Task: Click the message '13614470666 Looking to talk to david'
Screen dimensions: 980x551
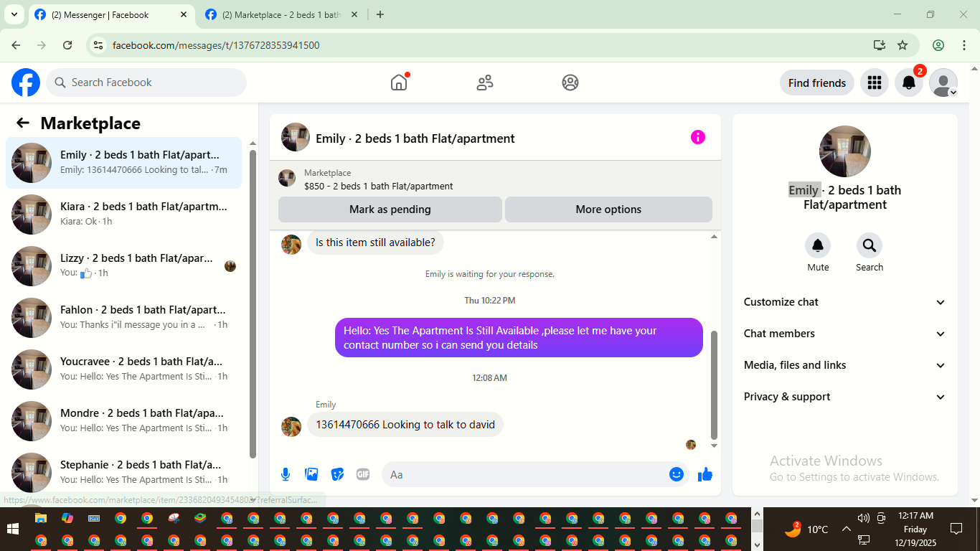Action: point(405,425)
